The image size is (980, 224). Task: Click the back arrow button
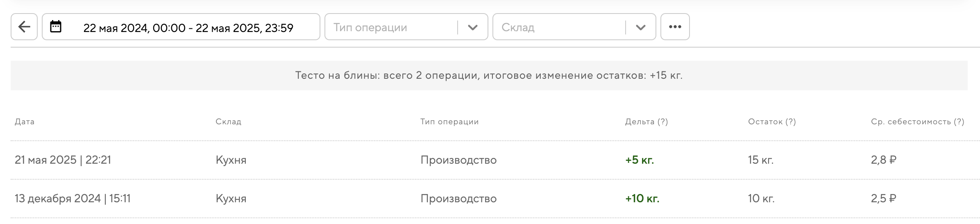(x=24, y=27)
